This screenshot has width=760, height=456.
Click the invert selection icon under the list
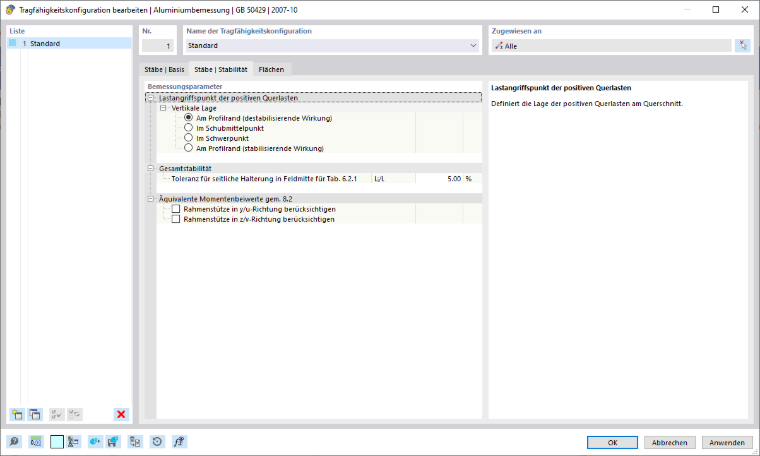click(x=75, y=414)
